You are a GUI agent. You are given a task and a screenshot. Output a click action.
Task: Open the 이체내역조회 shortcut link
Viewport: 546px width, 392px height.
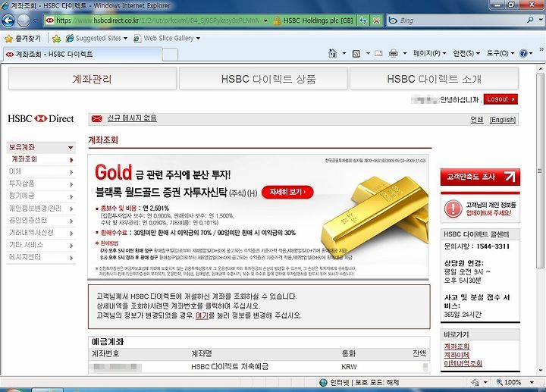tap(463, 363)
